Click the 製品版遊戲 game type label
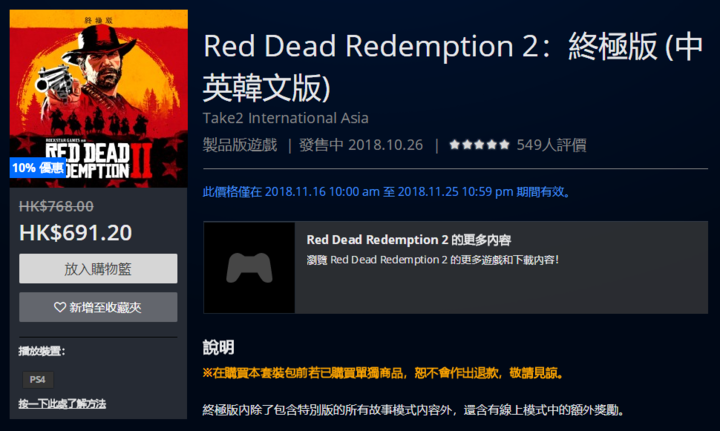This screenshot has height=431, width=720. pyautogui.click(x=240, y=145)
